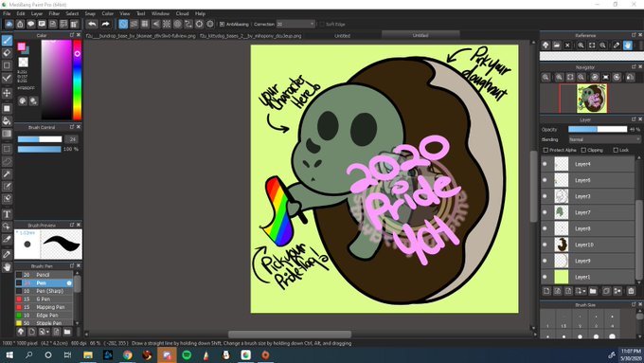Image resolution: width=644 pixels, height=363 pixels.
Task: Click the rainbow hue bar in the Color panel
Action: 77,80
